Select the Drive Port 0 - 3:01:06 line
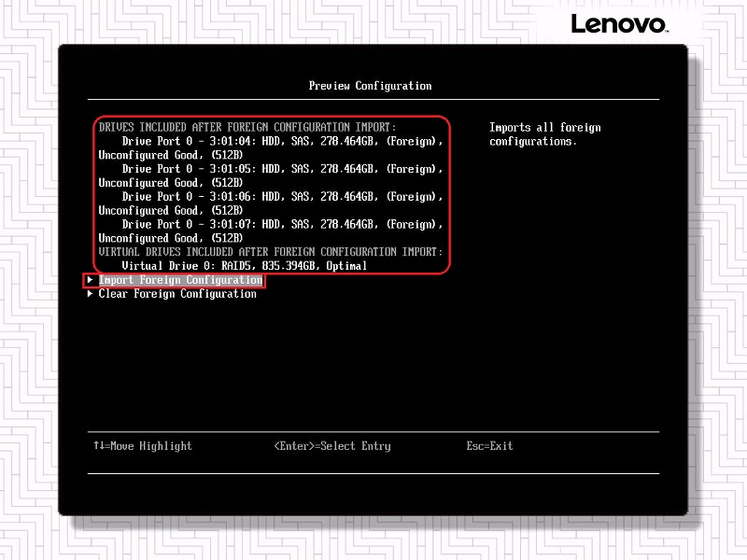This screenshot has width=747, height=560. click(x=282, y=197)
